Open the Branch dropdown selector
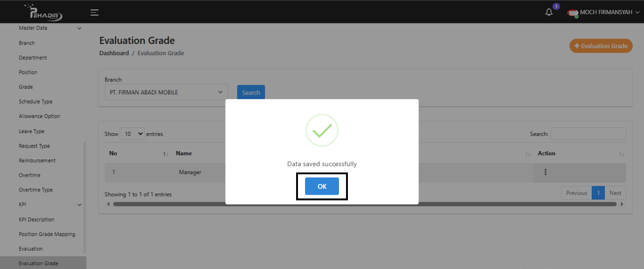Image resolution: width=644 pixels, height=269 pixels. point(166,92)
